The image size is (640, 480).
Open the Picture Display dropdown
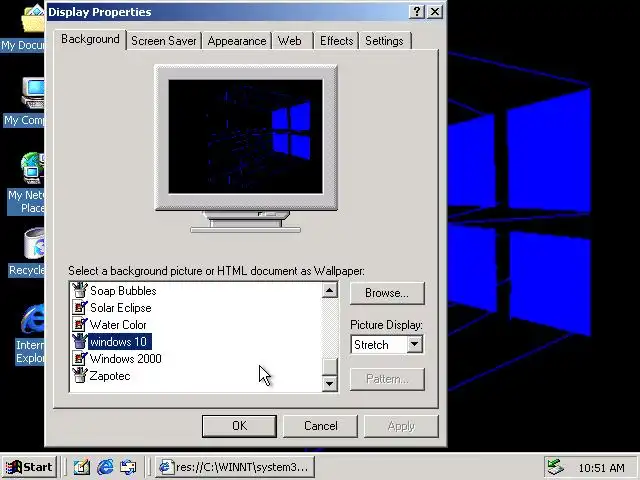coord(414,344)
